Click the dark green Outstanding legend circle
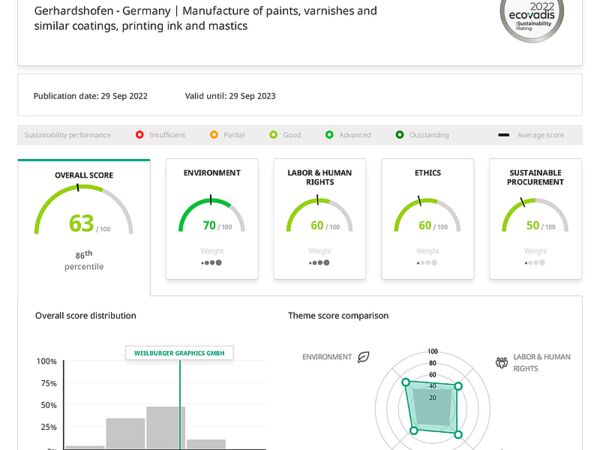 [399, 135]
